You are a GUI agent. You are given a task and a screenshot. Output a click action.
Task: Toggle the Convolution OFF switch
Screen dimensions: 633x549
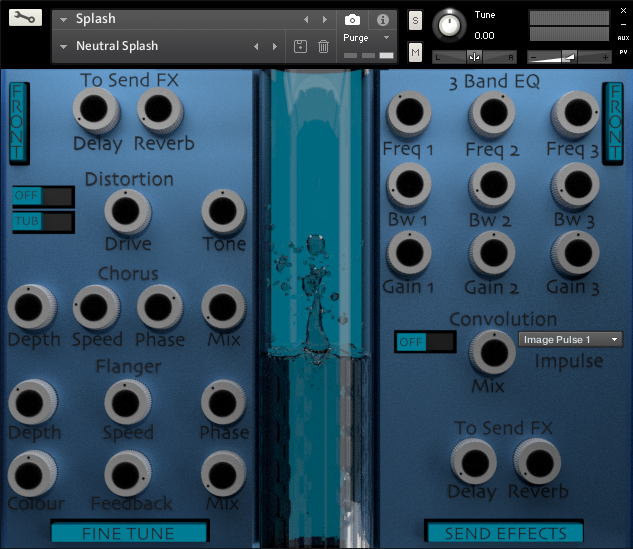click(425, 342)
